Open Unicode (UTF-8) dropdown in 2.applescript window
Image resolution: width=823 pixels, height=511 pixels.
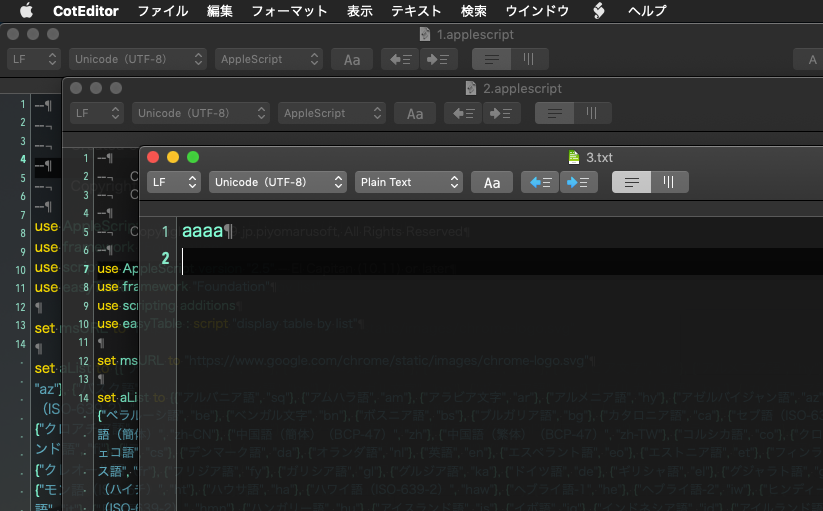(x=201, y=113)
